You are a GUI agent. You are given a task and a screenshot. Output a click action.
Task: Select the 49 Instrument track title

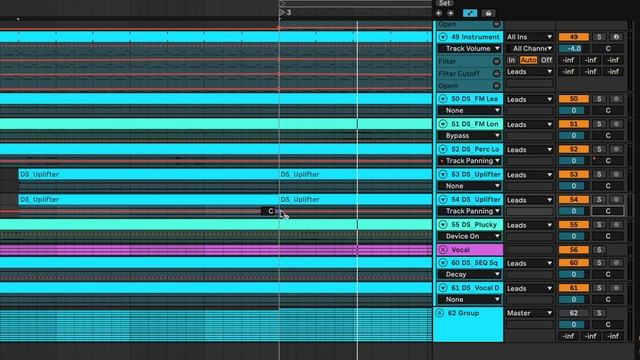[x=475, y=37]
